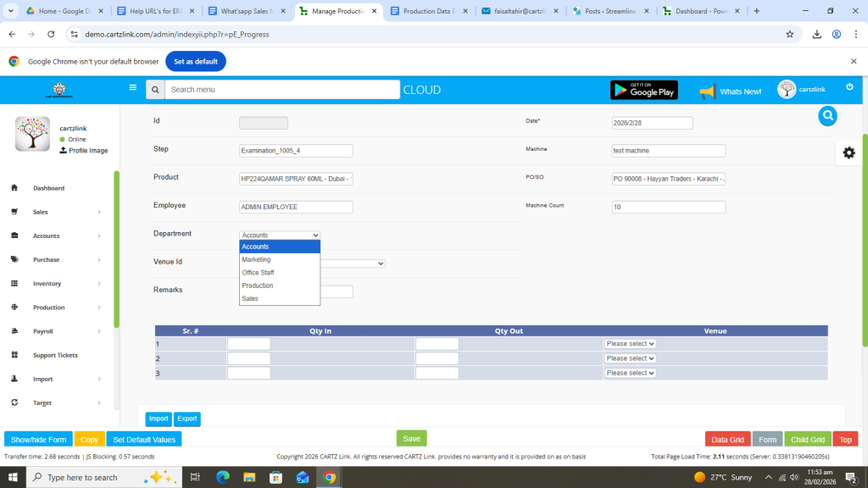The height and width of the screenshot is (488, 868).
Task: Expand the Sales sidebar menu
Action: 59,212
